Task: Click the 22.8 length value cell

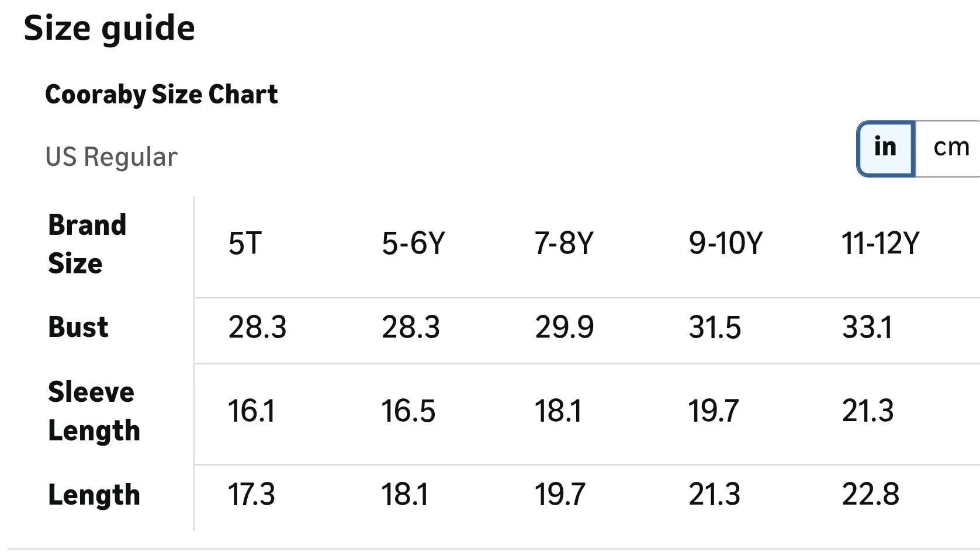Action: tap(870, 495)
